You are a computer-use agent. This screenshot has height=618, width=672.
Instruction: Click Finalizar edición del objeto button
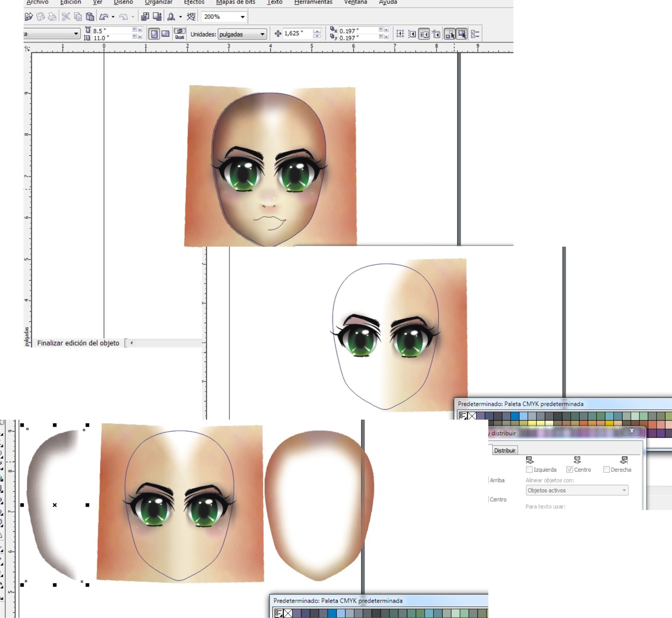pyautogui.click(x=78, y=343)
